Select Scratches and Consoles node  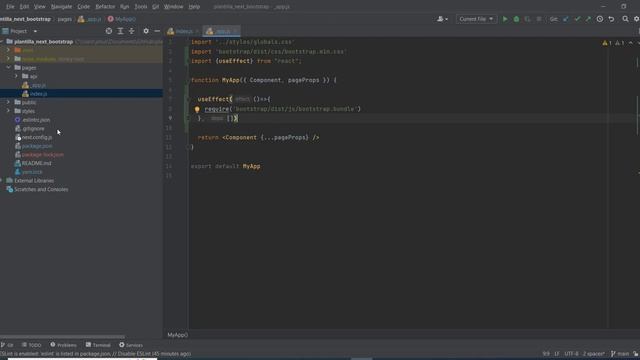tap(38, 189)
